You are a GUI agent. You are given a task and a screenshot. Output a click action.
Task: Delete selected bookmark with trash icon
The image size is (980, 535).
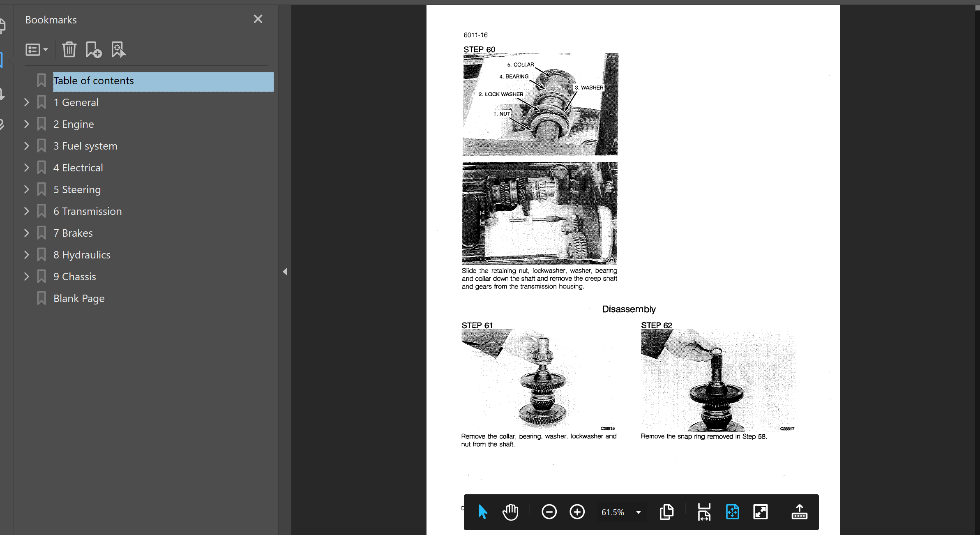pyautogui.click(x=69, y=50)
